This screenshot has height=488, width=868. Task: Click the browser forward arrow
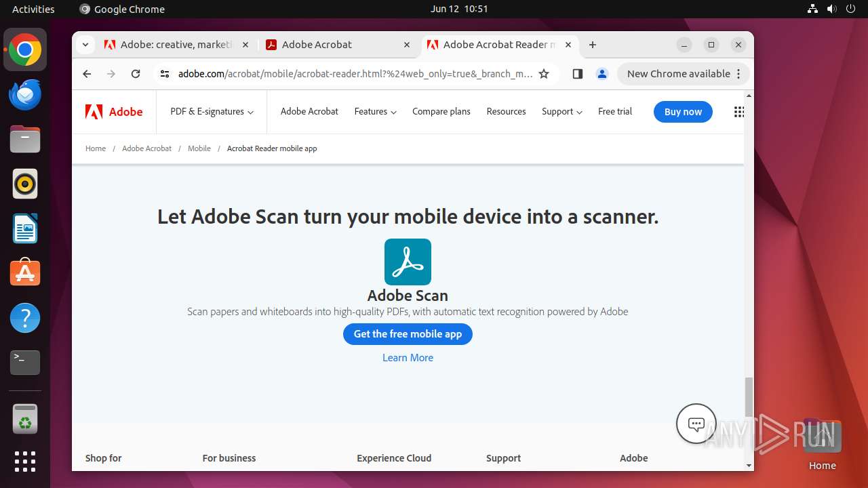click(111, 74)
